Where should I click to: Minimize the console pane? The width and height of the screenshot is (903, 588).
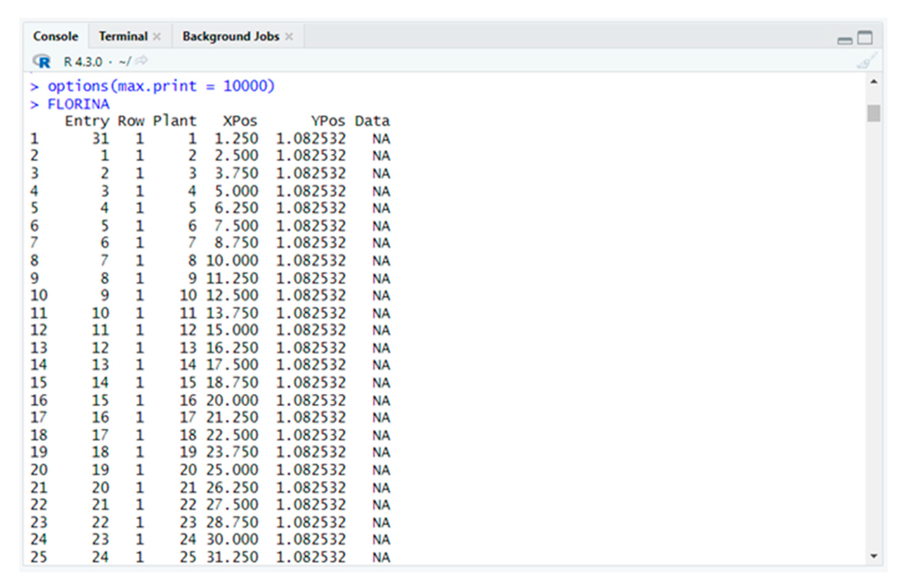point(845,41)
